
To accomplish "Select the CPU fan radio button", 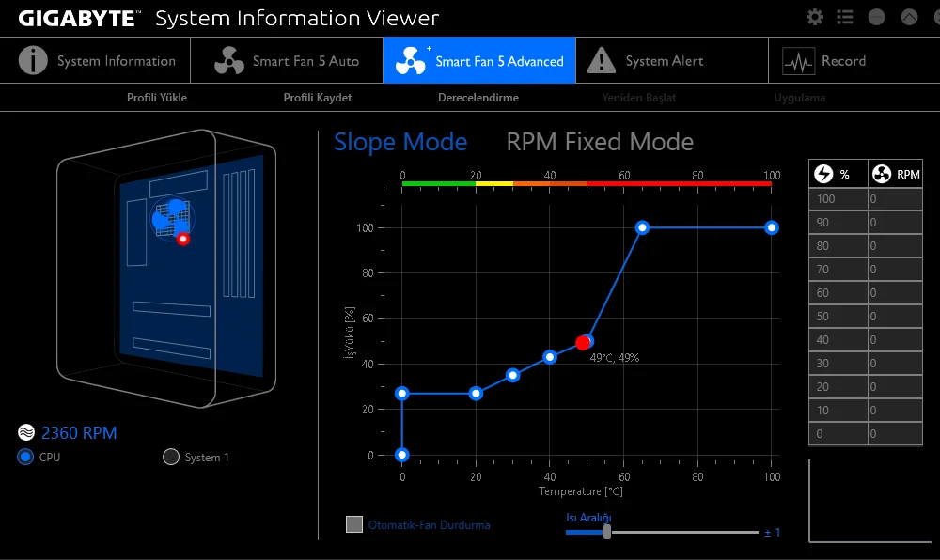I will (25, 457).
